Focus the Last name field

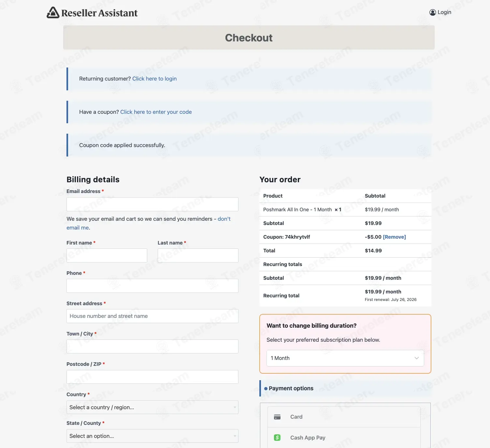coord(198,256)
